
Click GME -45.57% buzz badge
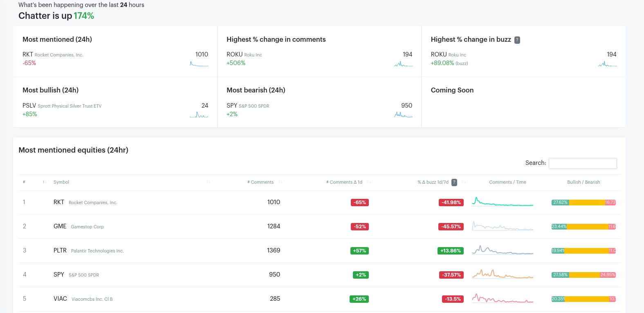pos(451,227)
